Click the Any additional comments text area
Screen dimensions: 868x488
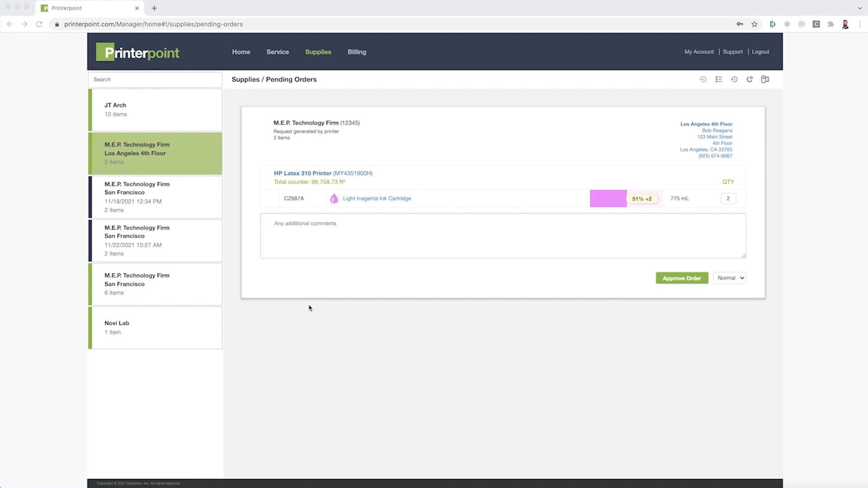click(x=503, y=235)
